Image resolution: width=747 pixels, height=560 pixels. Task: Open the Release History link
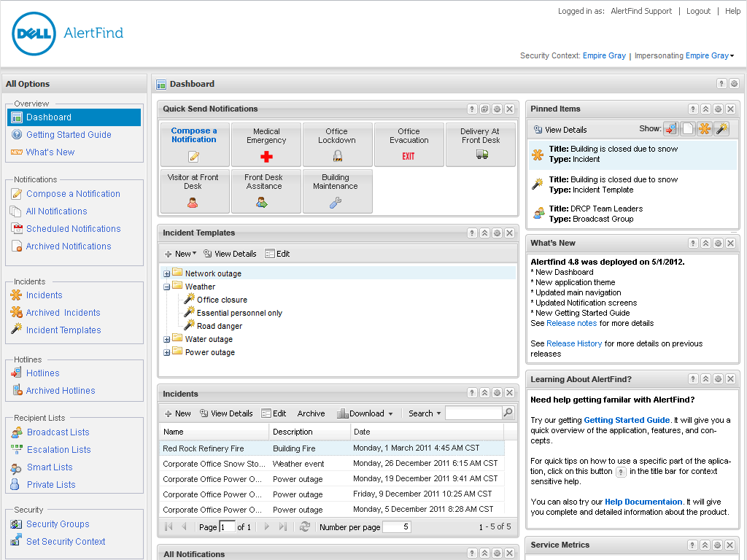[x=574, y=343]
